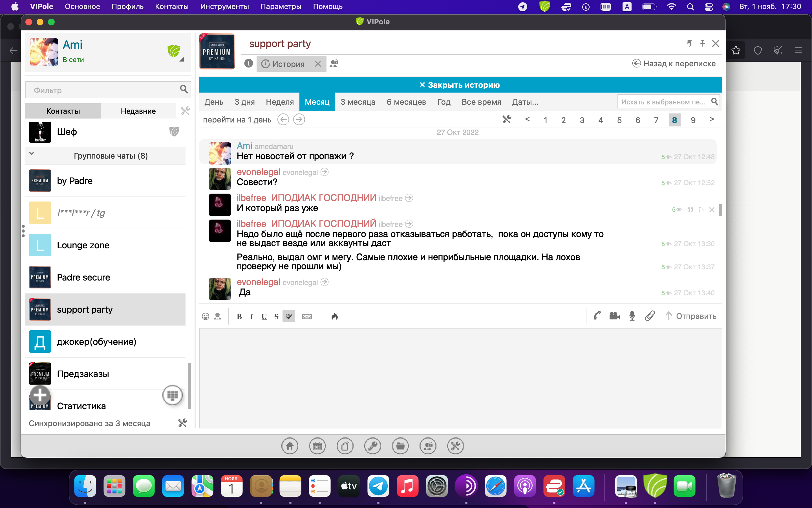The width and height of the screenshot is (812, 508).
Task: Toggle the pin chat icon in the header
Action: click(702, 43)
